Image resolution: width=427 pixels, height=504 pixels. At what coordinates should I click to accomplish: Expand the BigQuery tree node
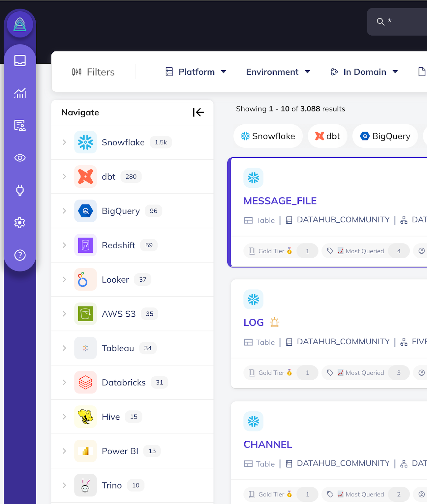point(64,211)
